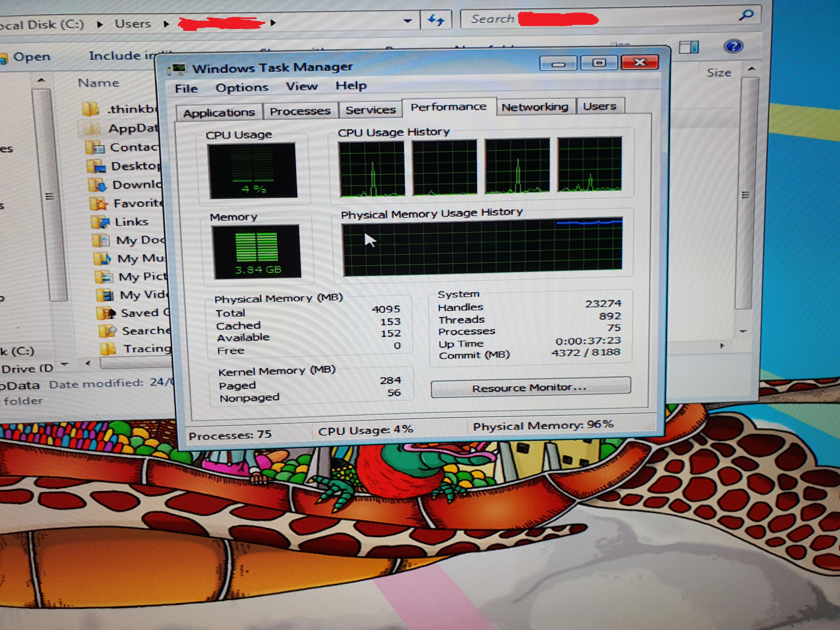Select the My Documents folder icon
This screenshot has width=840, height=630.
tap(102, 240)
